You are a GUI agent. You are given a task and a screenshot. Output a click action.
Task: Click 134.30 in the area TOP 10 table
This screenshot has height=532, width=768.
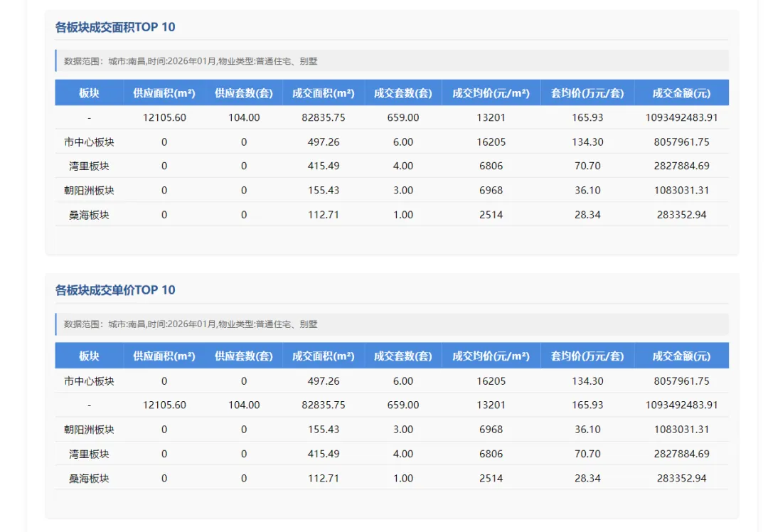587,142
